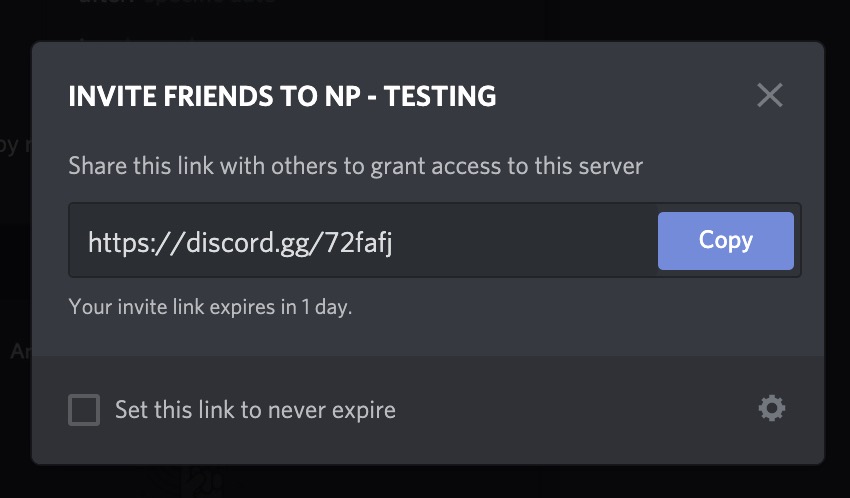This screenshot has height=498, width=850.
Task: Dismiss the modal using the X icon
Action: 769,95
